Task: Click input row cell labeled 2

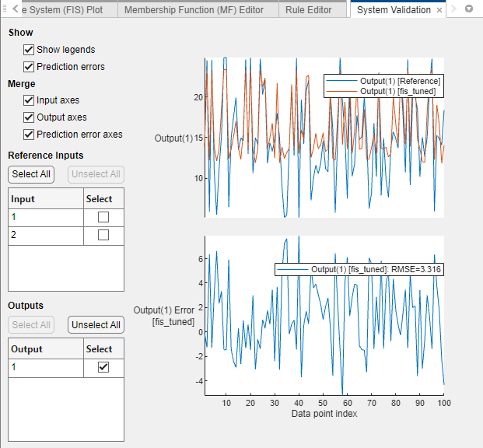Action: click(46, 235)
